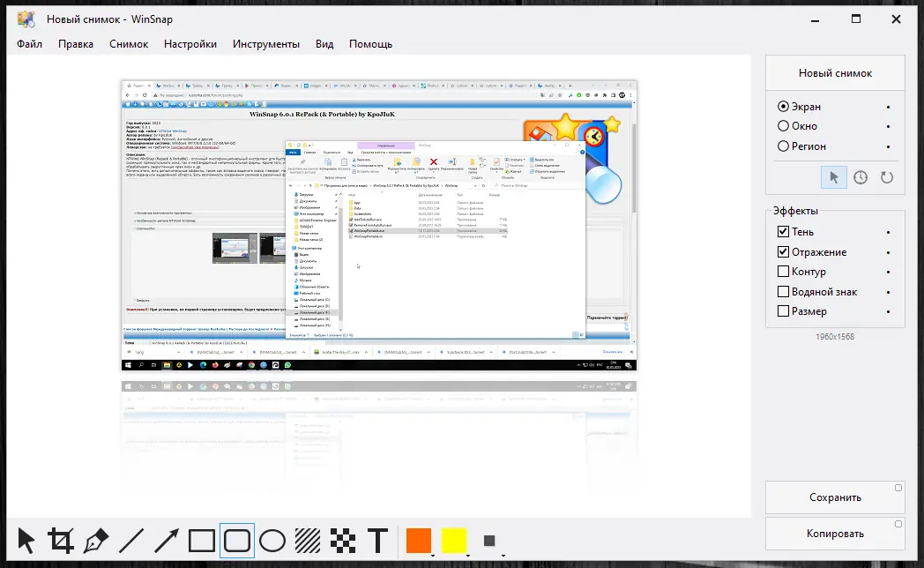Open dropdown arrow under orange color swatch
This screenshot has height=568, width=924.
[433, 556]
